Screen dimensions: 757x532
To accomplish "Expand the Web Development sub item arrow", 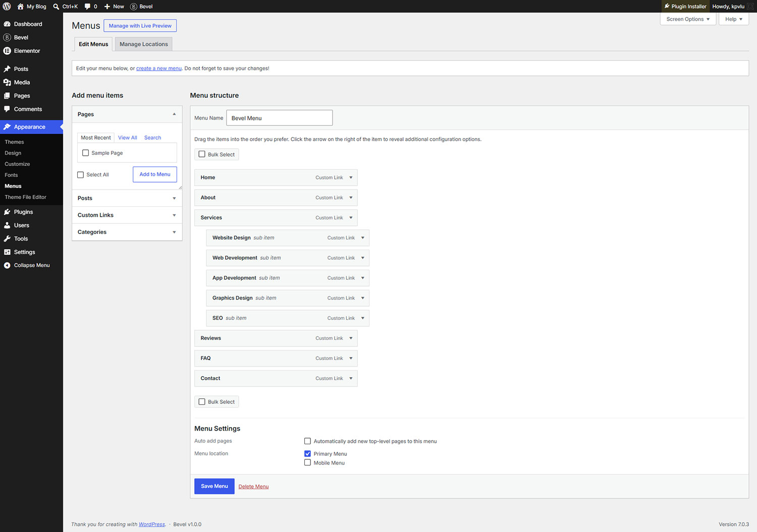I will tap(362, 258).
